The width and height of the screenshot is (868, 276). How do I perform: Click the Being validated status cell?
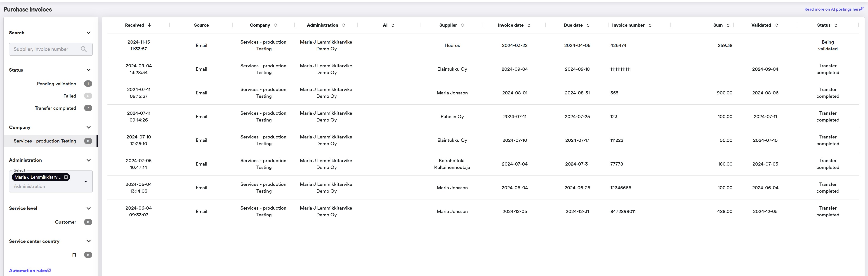click(828, 45)
